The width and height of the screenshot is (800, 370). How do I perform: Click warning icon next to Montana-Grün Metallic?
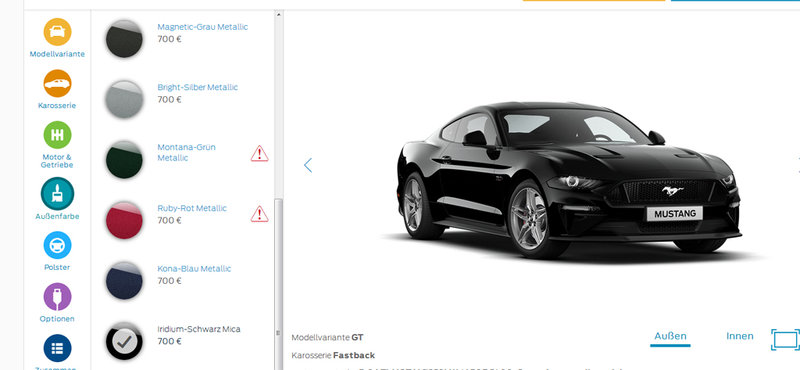(259, 153)
